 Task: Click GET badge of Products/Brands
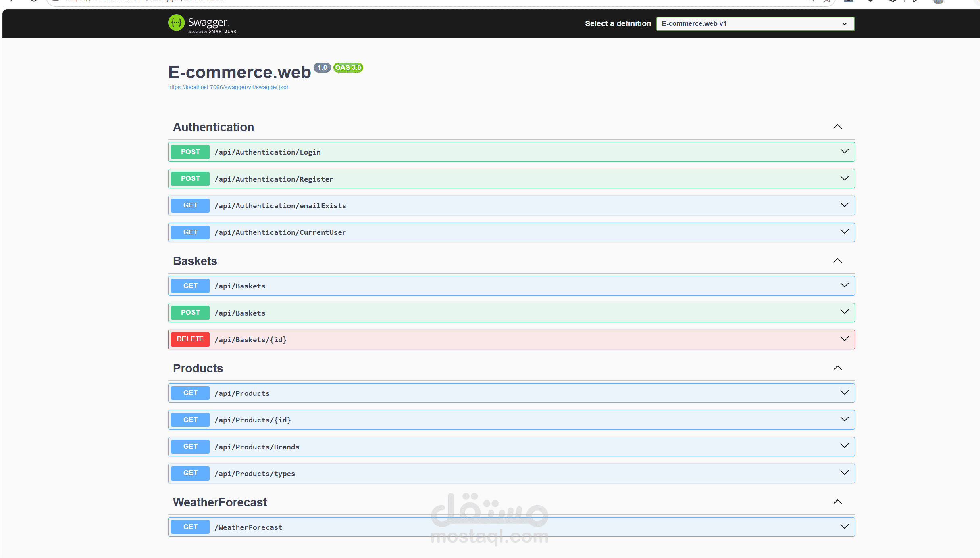190,446
